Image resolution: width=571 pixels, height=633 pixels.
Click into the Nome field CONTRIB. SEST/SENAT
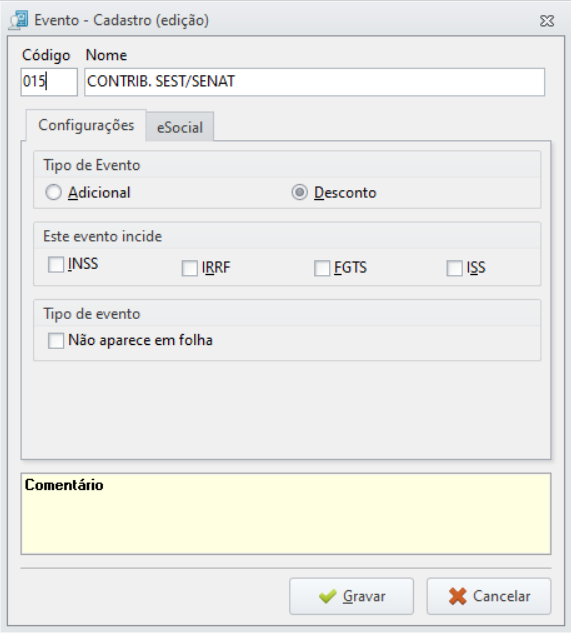(315, 82)
